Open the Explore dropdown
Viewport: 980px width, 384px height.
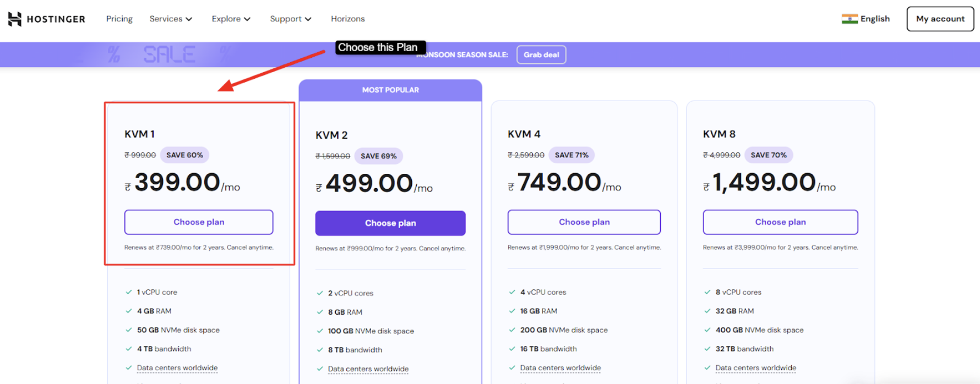click(231, 18)
